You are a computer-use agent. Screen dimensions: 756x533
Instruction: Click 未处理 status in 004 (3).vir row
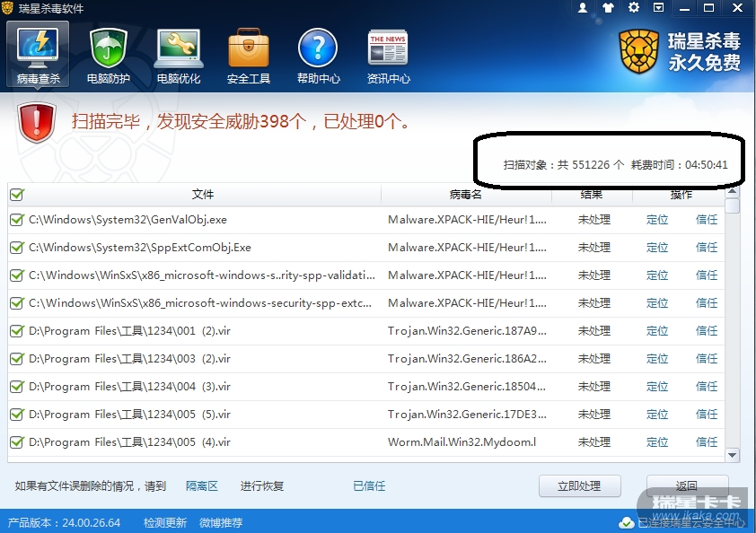[594, 387]
